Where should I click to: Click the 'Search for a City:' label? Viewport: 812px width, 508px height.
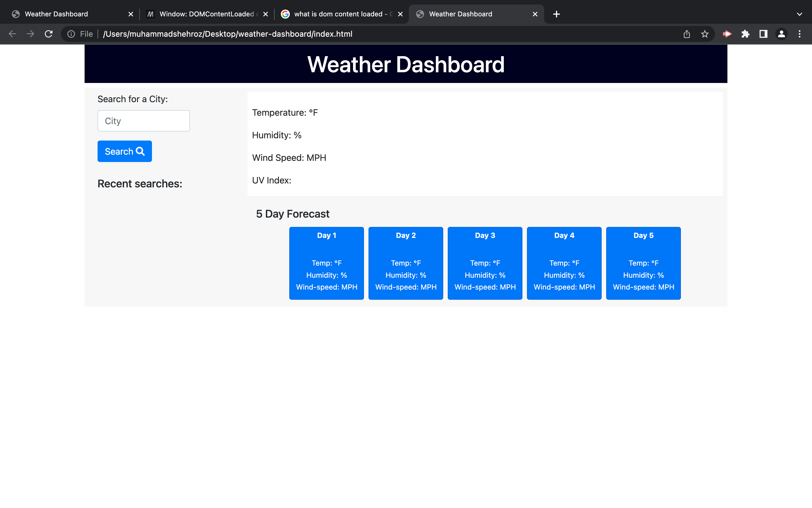[x=133, y=99]
